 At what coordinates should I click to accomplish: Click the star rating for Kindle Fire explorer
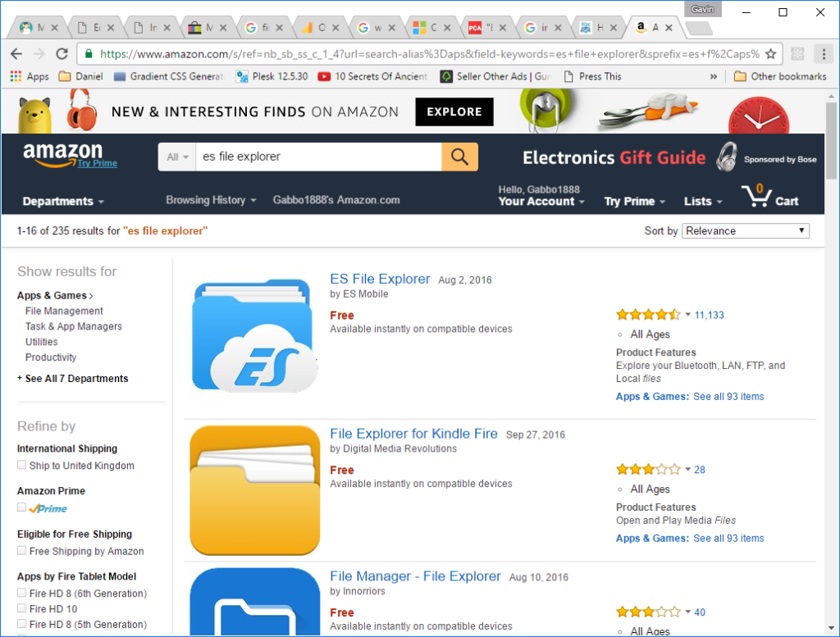coord(648,470)
